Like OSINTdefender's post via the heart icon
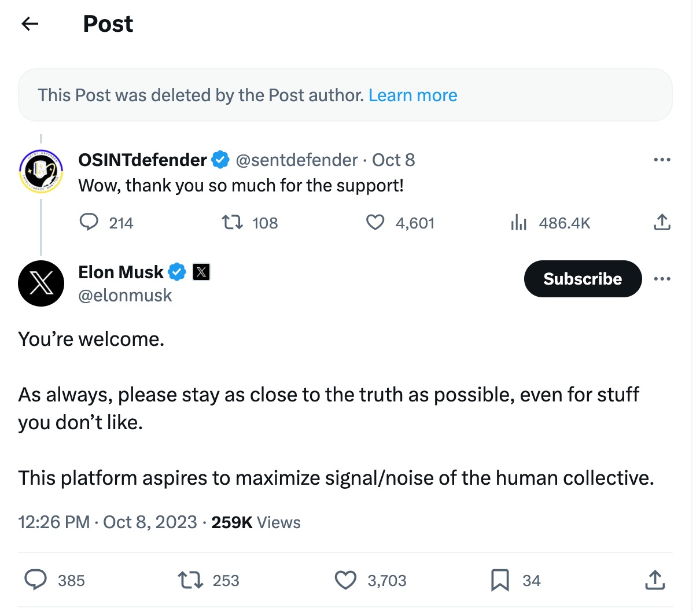Image resolution: width=700 pixels, height=612 pixels. 375,222
